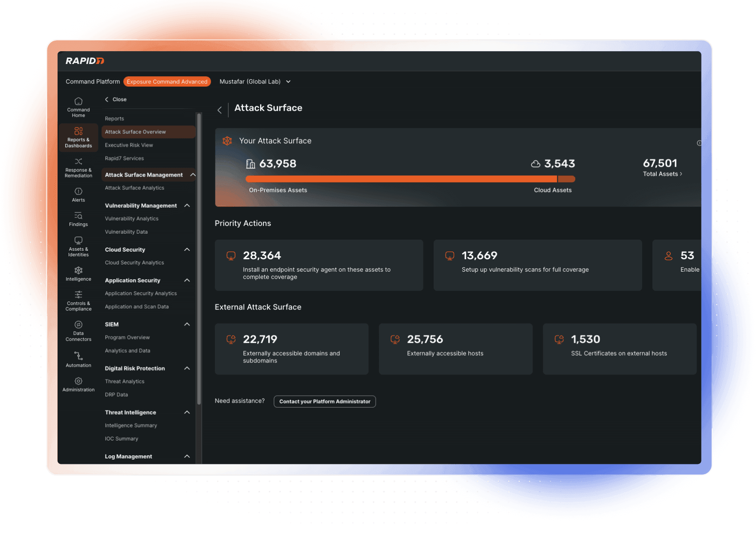This screenshot has width=756, height=536.
Task: Open the Intelligence section
Action: (x=78, y=274)
